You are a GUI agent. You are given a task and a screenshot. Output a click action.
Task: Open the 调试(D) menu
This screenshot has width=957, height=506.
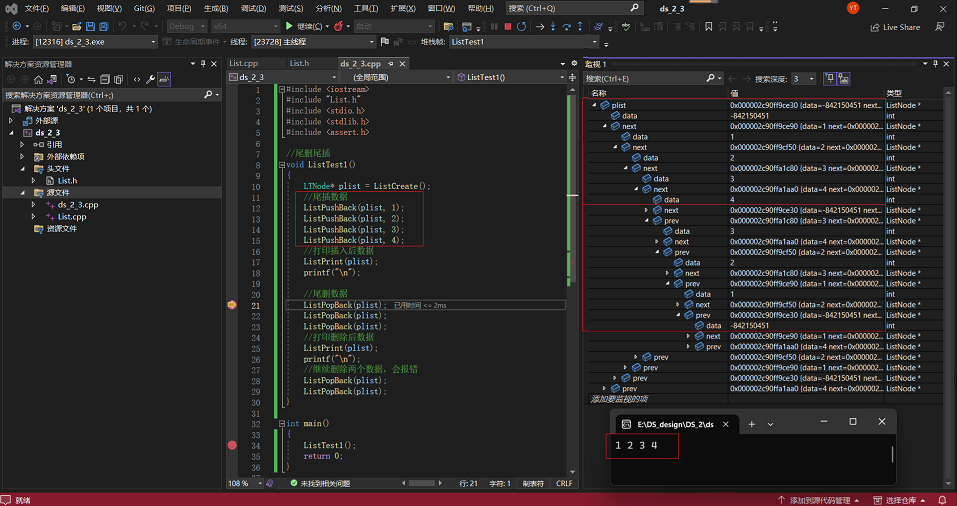[253, 9]
